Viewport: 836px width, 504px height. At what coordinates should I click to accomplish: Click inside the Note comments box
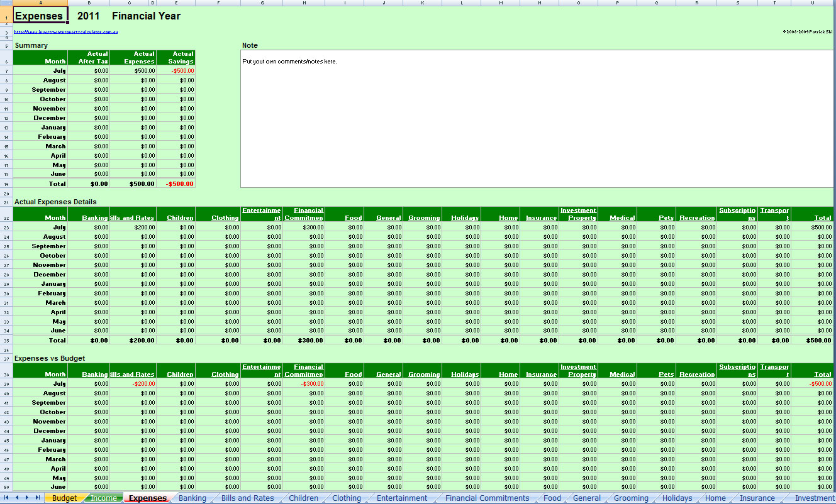pos(538,118)
